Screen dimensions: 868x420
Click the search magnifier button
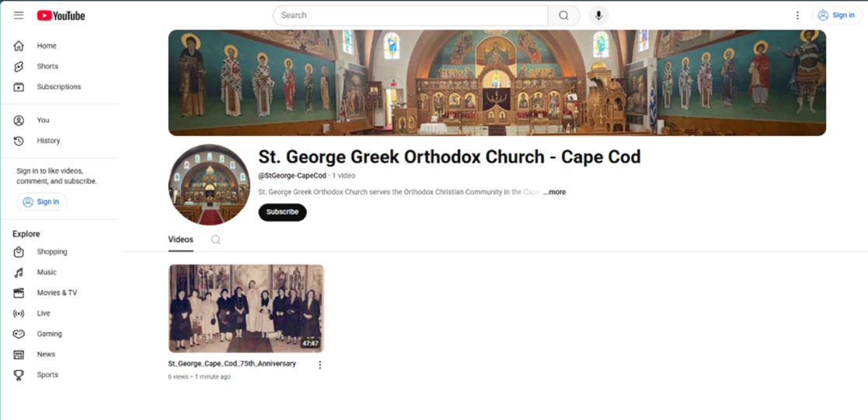(x=563, y=16)
